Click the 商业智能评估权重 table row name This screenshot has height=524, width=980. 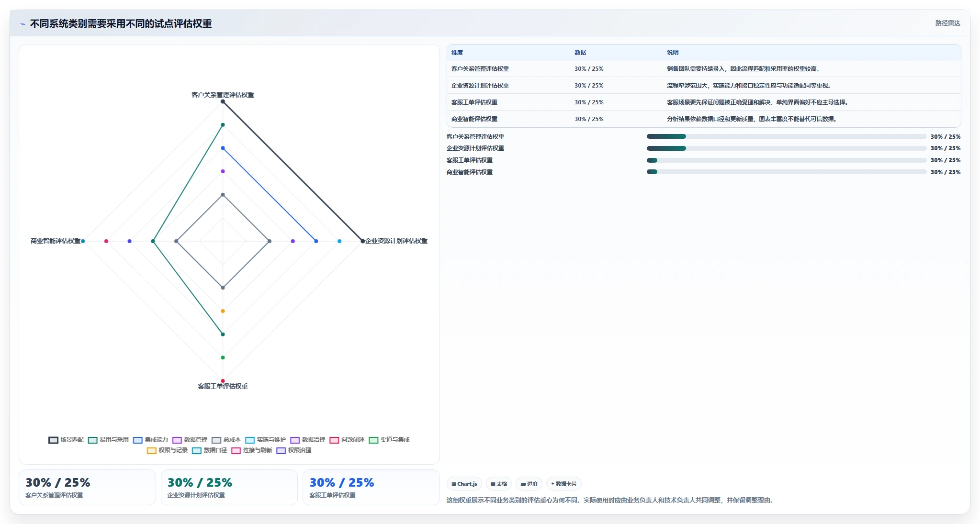[474, 119]
